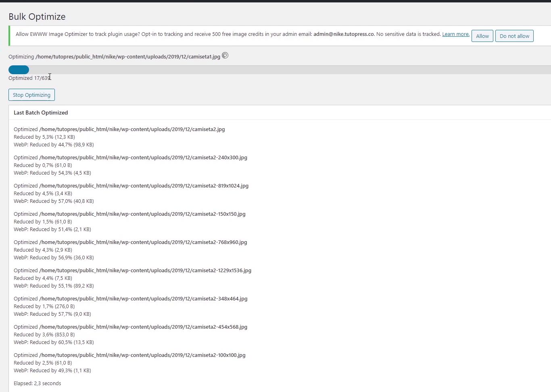551x392 pixels.
Task: Click the admin@nike.tutopress.co email text
Action: [344, 34]
